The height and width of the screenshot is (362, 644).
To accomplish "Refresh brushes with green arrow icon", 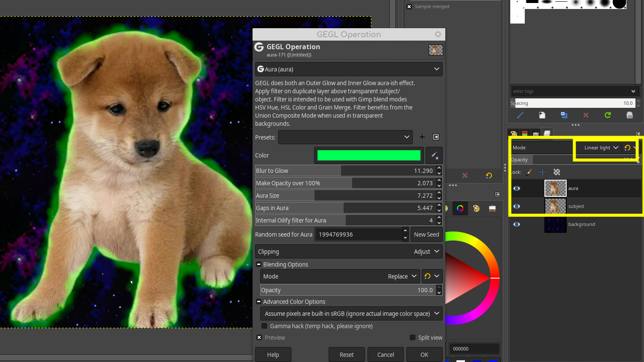I will (x=608, y=115).
